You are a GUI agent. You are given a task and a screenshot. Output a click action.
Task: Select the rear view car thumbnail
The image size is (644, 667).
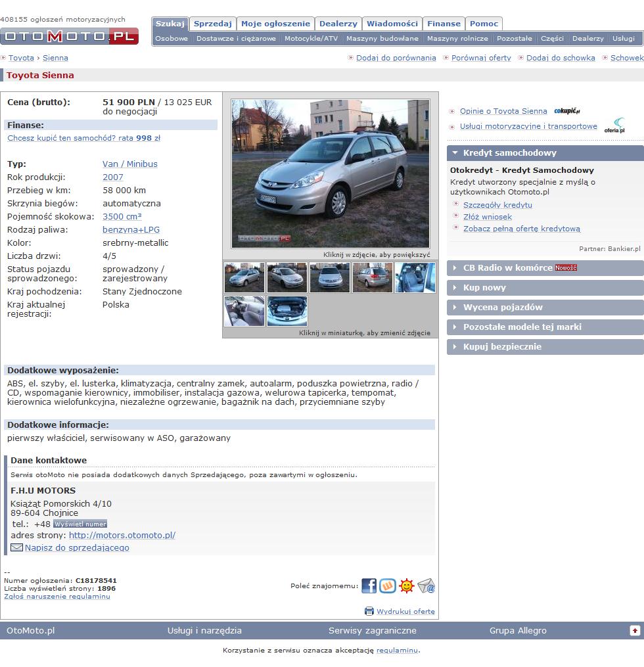tap(372, 278)
